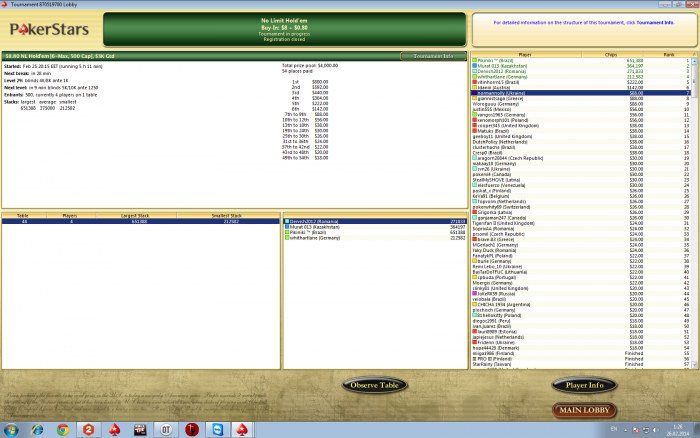Click the PokerStars logo
This screenshot has width=700, height=438.
(50, 29)
